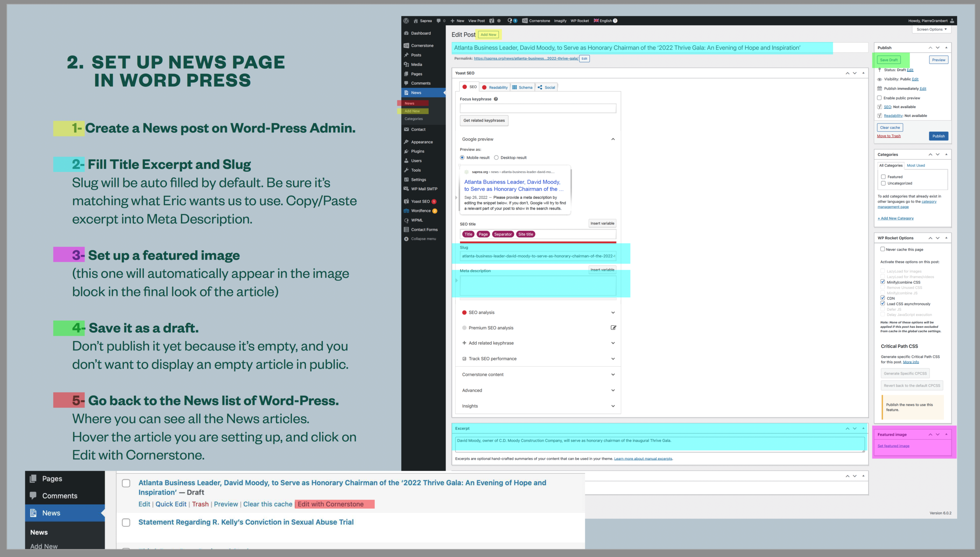This screenshot has height=557, width=980.
Task: Click the Clear cache button
Action: [890, 128]
